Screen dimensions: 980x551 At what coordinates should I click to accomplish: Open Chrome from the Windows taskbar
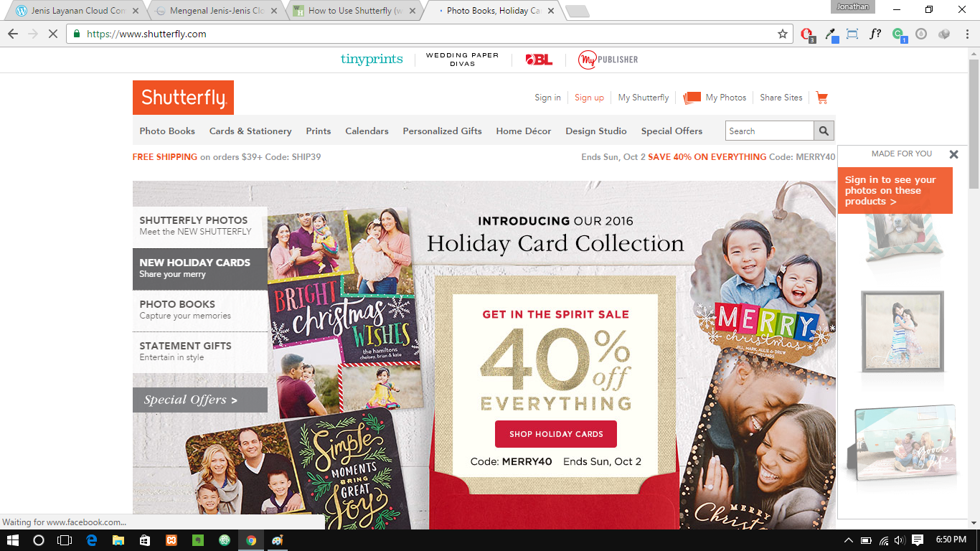click(x=251, y=540)
